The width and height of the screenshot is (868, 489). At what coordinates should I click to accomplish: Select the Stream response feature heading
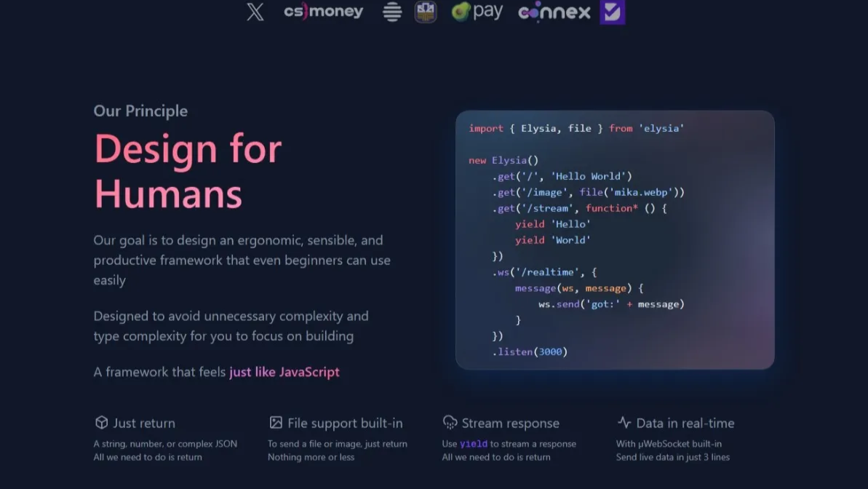point(511,423)
